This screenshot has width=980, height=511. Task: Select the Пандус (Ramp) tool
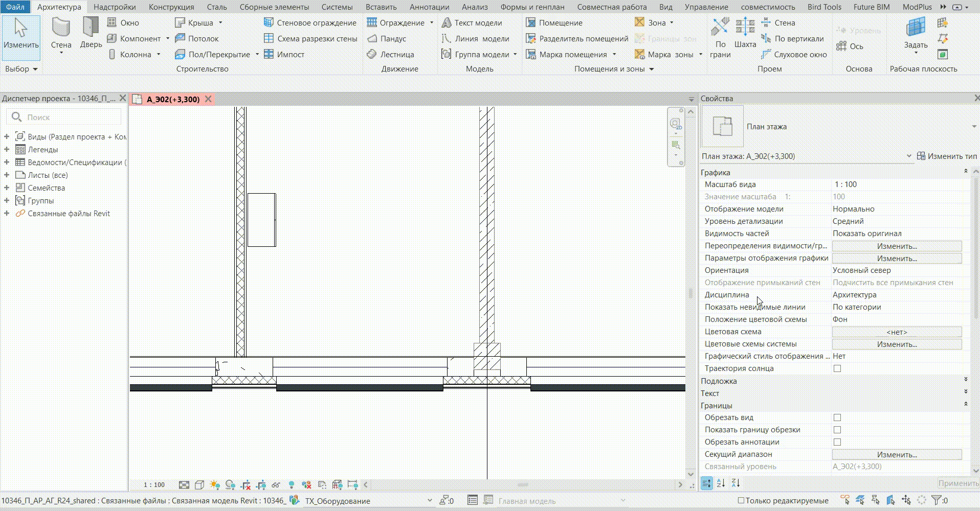[387, 38]
